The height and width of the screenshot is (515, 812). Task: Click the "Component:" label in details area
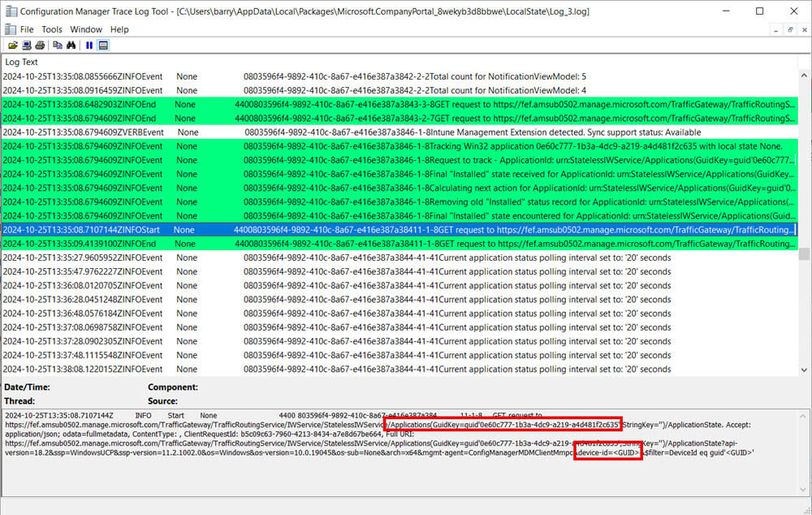click(173, 387)
